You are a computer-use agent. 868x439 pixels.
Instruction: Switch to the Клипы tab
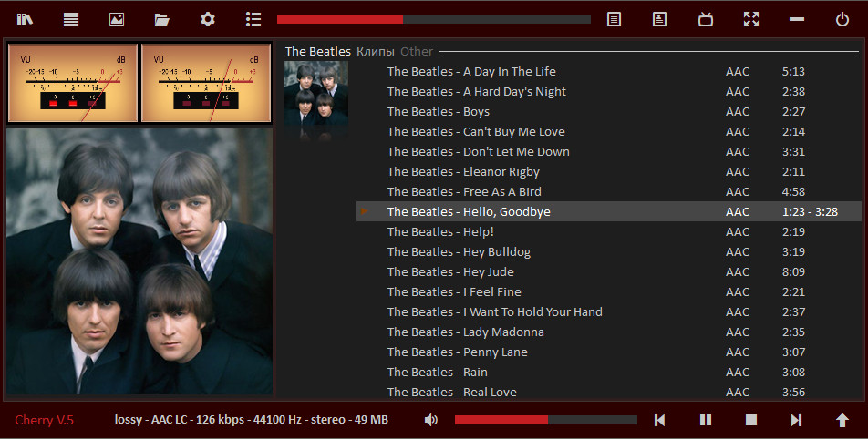click(x=375, y=52)
